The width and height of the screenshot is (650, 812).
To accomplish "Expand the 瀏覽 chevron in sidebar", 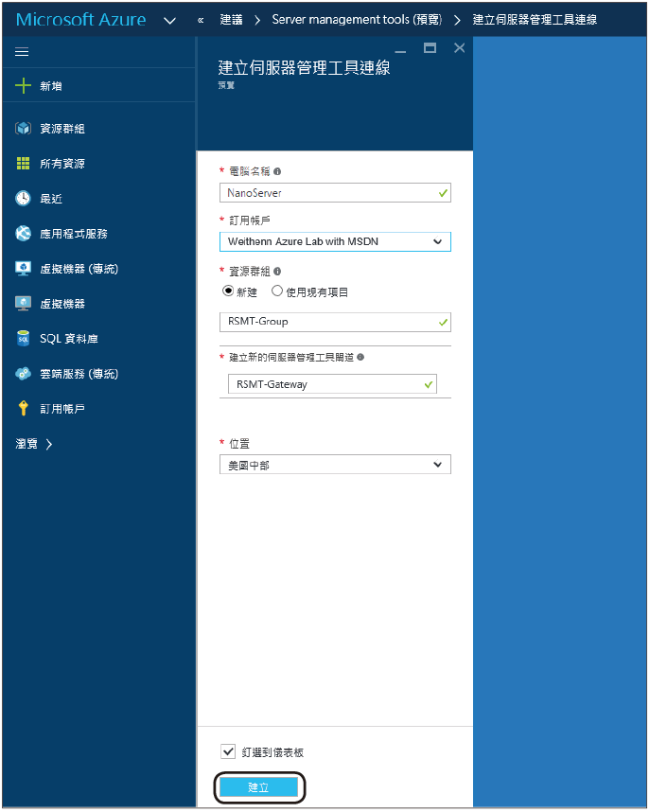I will 48,444.
